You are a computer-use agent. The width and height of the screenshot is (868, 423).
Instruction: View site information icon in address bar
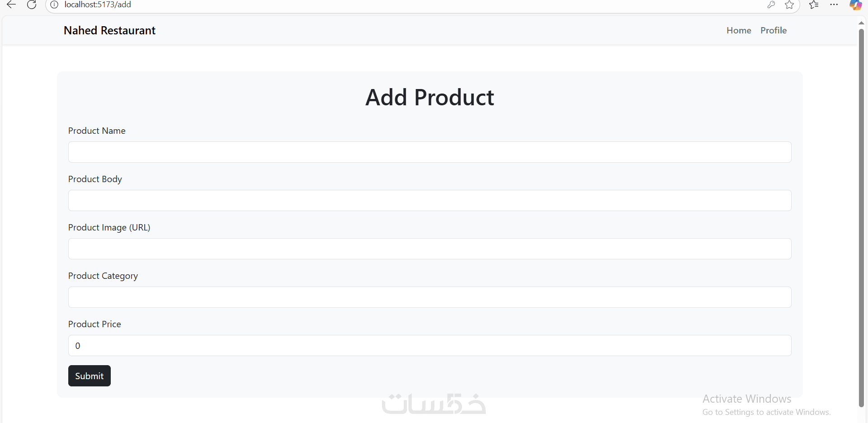coord(54,5)
